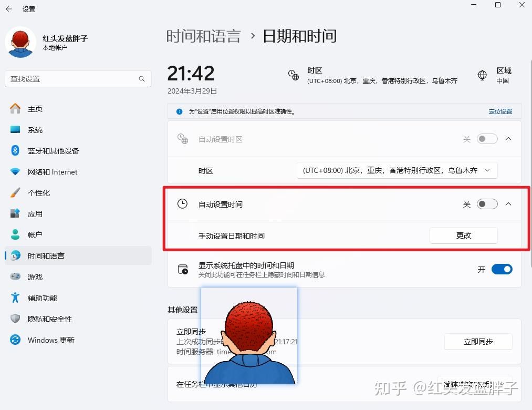This screenshot has width=532, height=410.
Task: Click the search magnifier in 查找设置
Action: click(x=141, y=78)
